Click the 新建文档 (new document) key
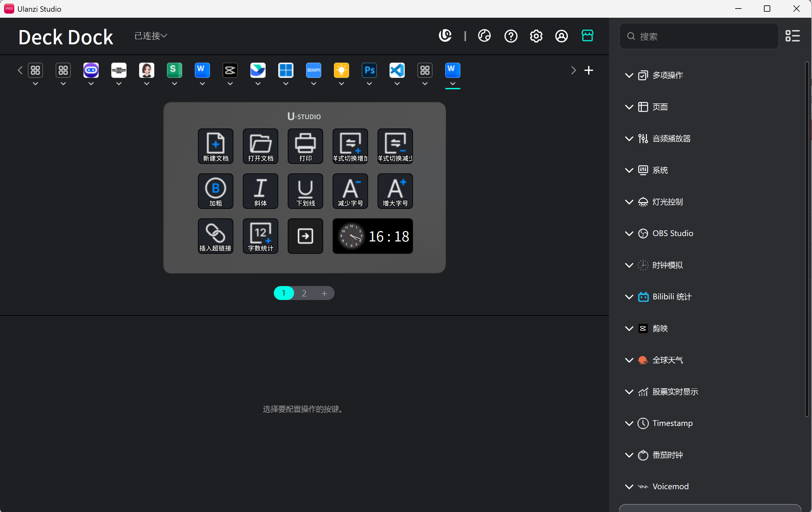The height and width of the screenshot is (512, 812). coord(215,146)
